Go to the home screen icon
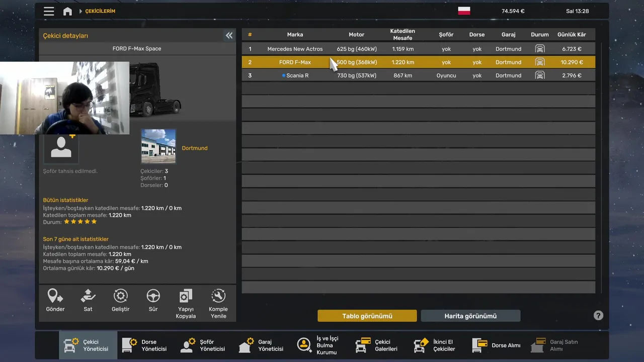Viewport: 644px width, 362px height. coord(67,11)
